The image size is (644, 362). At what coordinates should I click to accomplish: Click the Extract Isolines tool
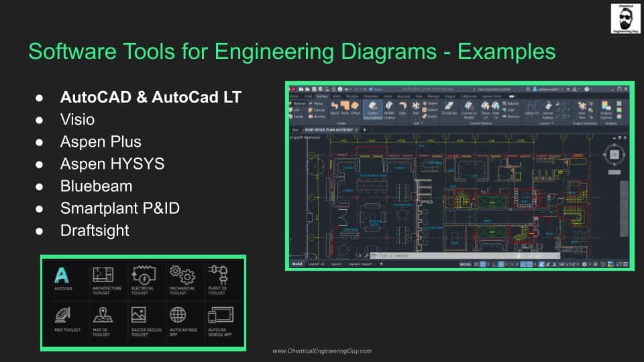click(x=548, y=110)
